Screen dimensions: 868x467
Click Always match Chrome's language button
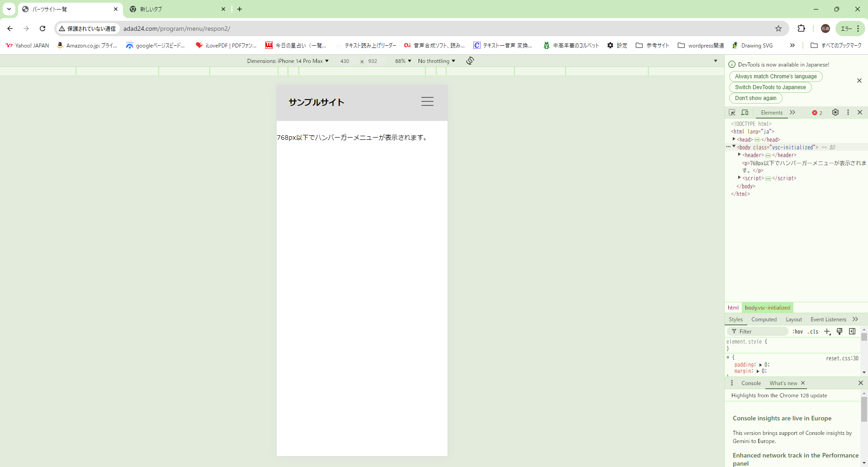[x=776, y=76]
